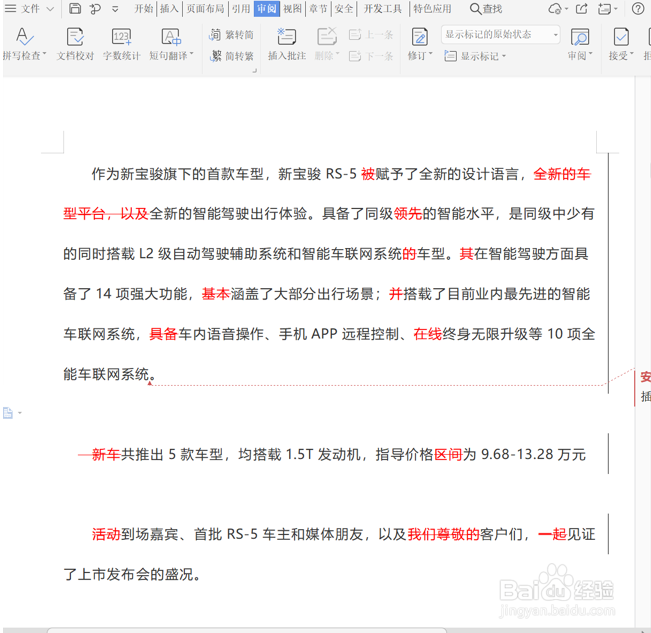Open the 开发工具 tab
Viewport: 651px width, 633px height.
383,8
